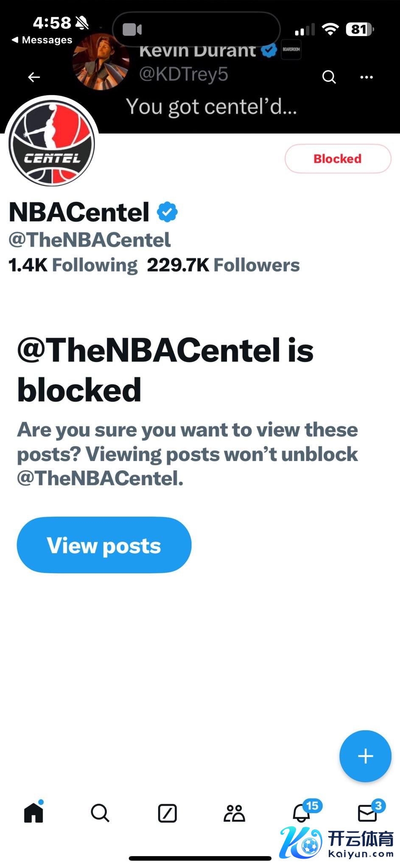Open the 229.7K Followers list

pyautogui.click(x=223, y=265)
